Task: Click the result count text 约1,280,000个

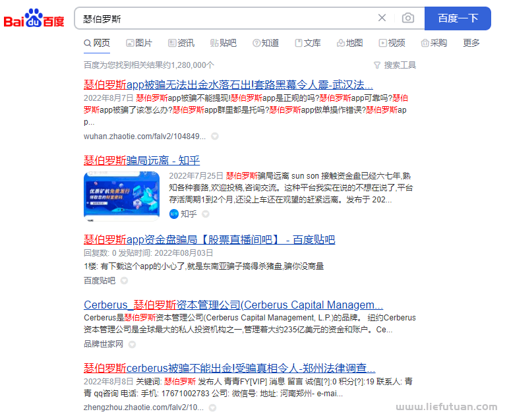Action: [188, 65]
